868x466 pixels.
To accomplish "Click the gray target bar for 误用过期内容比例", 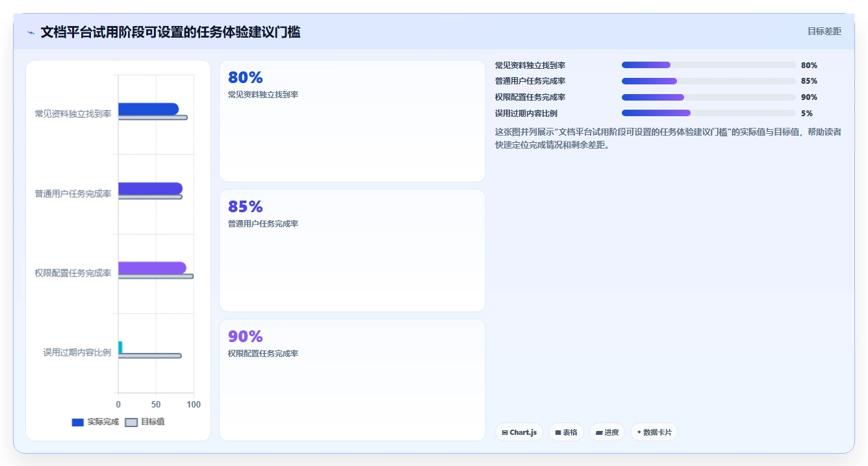I will pos(149,356).
